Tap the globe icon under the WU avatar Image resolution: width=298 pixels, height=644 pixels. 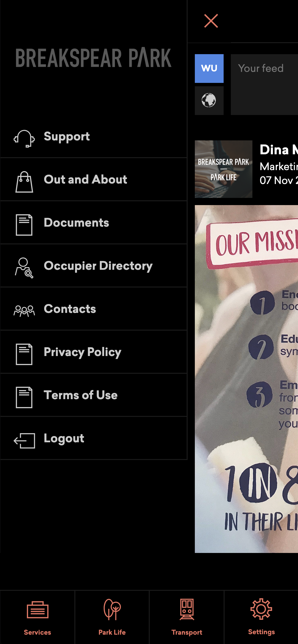click(x=209, y=100)
